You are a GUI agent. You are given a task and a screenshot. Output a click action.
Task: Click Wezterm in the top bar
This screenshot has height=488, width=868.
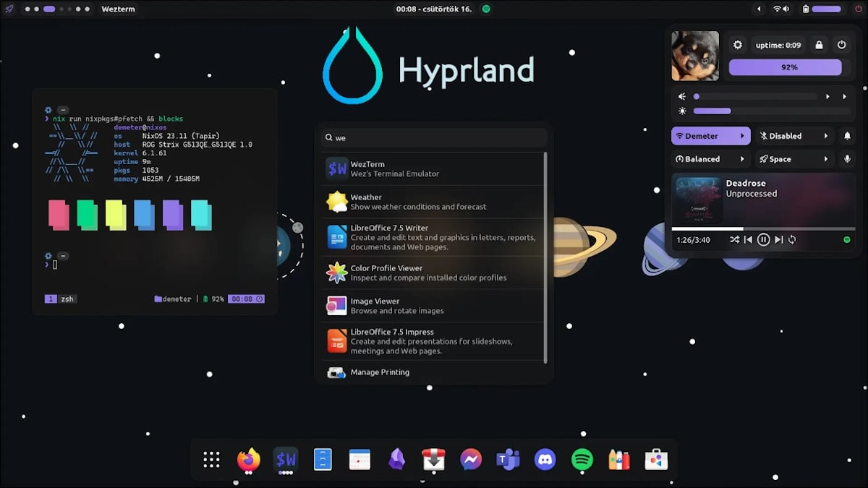pos(118,9)
